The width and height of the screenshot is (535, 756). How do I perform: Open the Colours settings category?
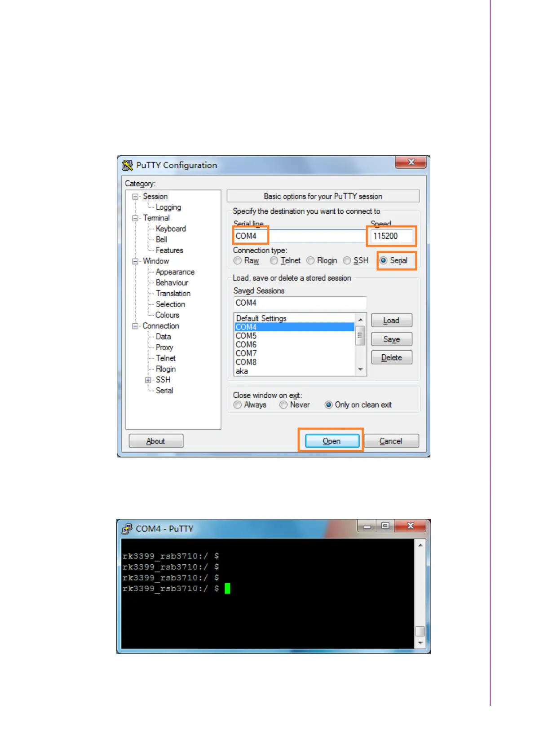167,315
